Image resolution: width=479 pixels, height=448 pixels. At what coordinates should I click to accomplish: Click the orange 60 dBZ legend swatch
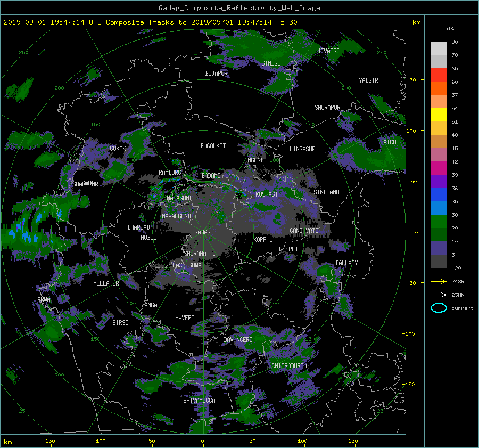[439, 88]
